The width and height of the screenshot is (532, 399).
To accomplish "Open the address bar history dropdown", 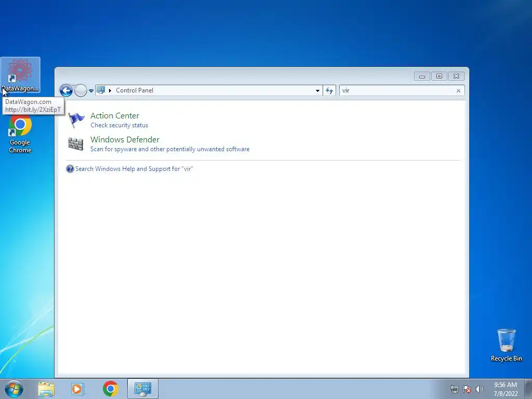I will (317, 90).
